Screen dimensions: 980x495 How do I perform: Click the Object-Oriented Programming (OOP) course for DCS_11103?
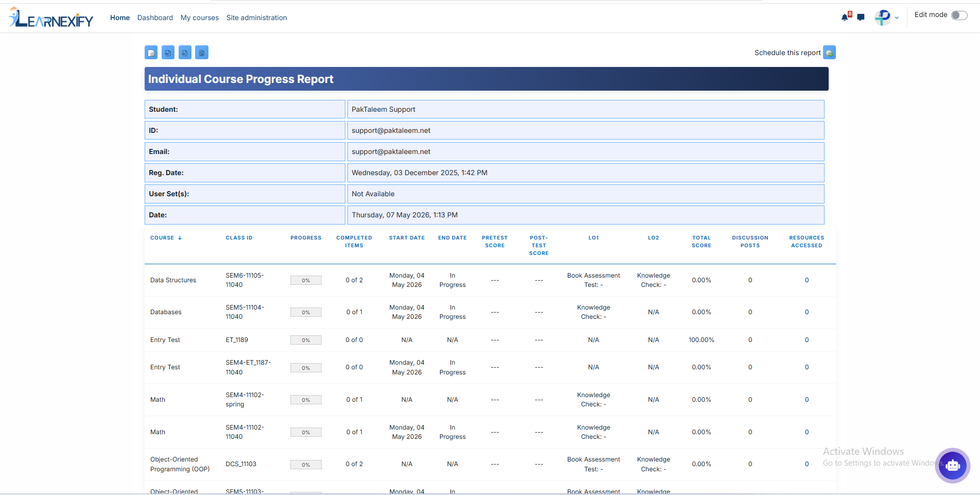click(x=180, y=464)
